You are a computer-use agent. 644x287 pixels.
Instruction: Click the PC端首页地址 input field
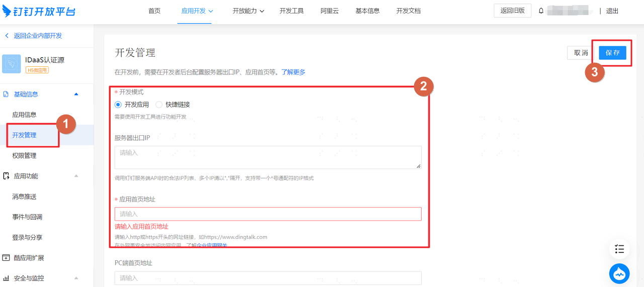coord(268,278)
